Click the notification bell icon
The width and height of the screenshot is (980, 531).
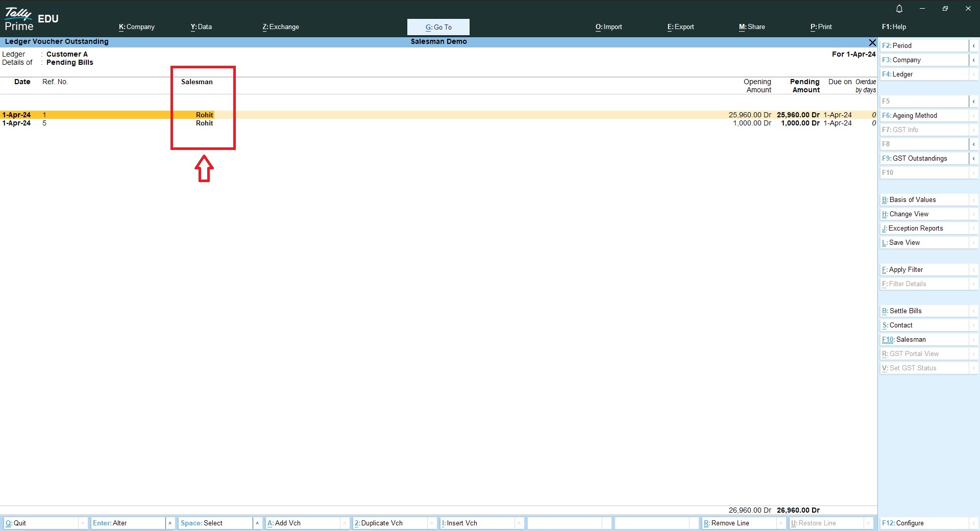coord(899,9)
